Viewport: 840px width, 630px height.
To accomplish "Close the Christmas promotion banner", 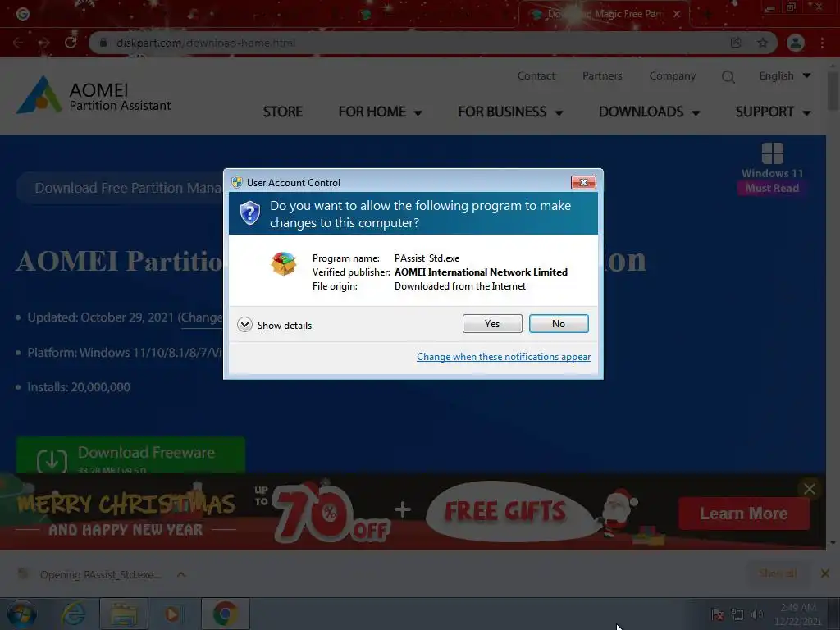I will [809, 489].
